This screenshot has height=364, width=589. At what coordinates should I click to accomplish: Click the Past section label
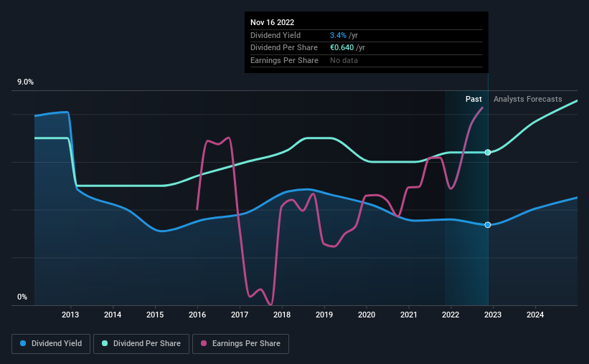click(473, 99)
